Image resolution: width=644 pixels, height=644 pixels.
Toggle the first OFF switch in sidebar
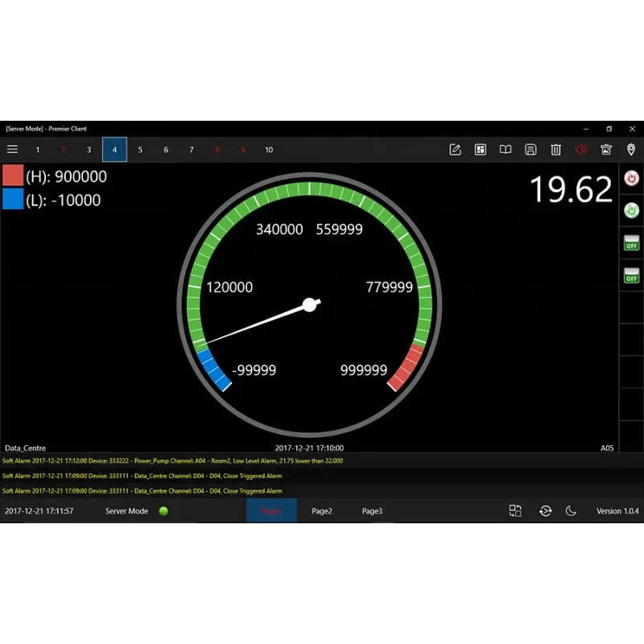pos(631,244)
